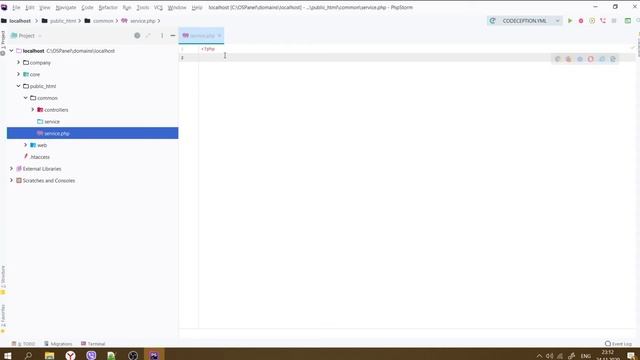Expand Scratches and Consoles node
Screen dimensions: 640x360
pyautogui.click(x=11, y=180)
